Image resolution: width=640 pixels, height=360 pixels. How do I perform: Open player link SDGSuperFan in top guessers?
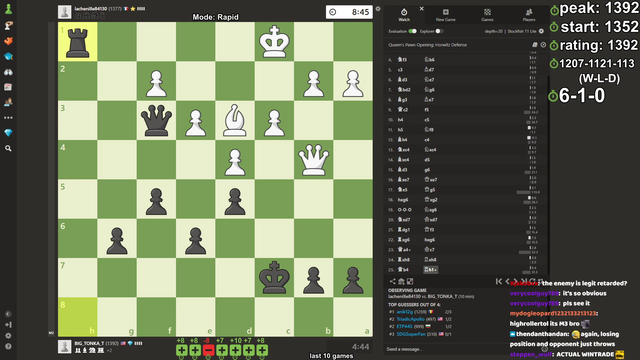(x=411, y=334)
